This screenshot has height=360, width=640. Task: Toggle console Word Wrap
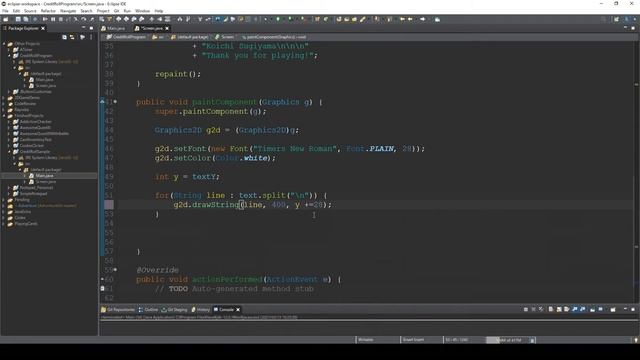tap(567, 309)
